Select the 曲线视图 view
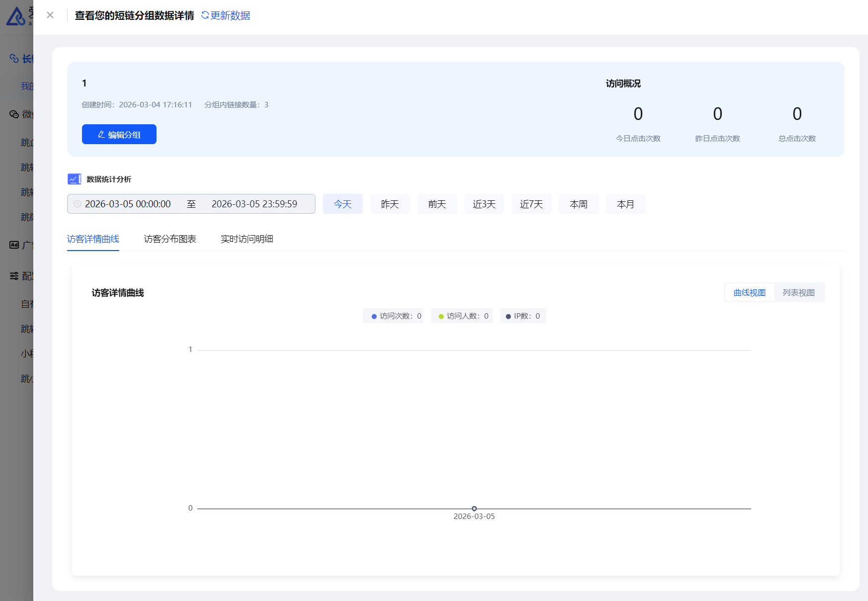Image resolution: width=868 pixels, height=601 pixels. point(749,293)
